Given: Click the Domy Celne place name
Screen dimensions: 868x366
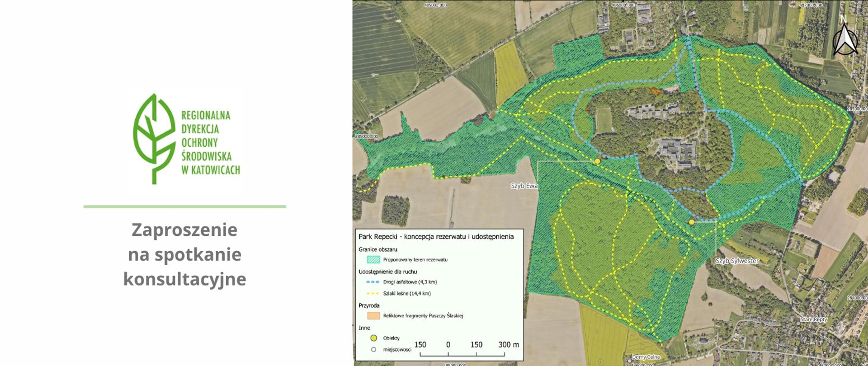Looking at the screenshot, I should tap(646, 357).
